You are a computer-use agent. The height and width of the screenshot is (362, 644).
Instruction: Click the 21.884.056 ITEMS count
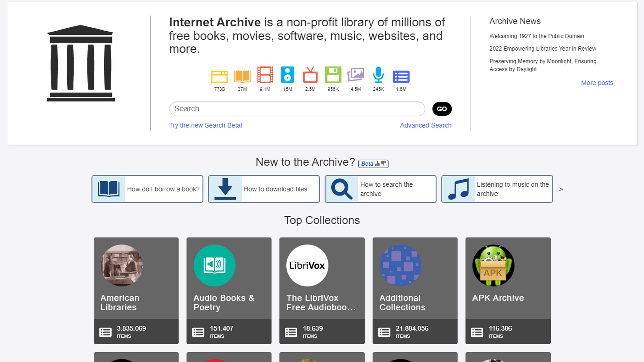pyautogui.click(x=412, y=332)
